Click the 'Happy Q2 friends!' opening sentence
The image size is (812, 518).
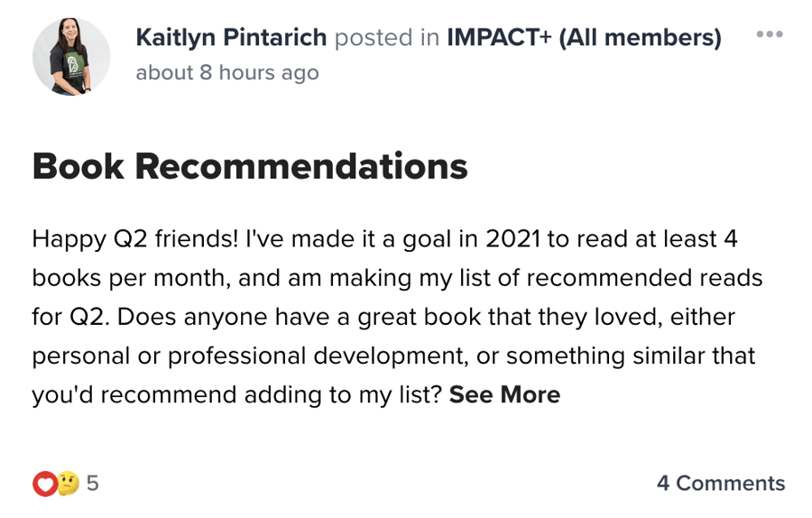tap(135, 239)
